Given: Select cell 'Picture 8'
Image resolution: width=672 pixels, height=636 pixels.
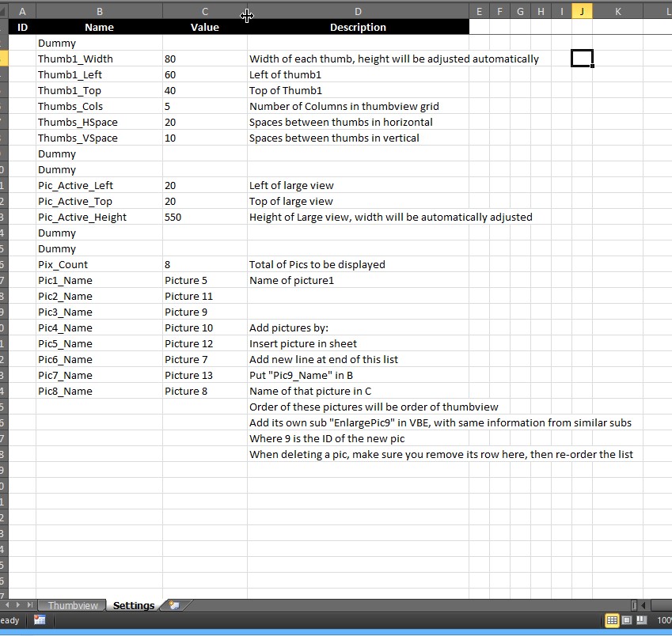Looking at the screenshot, I should tap(205, 392).
